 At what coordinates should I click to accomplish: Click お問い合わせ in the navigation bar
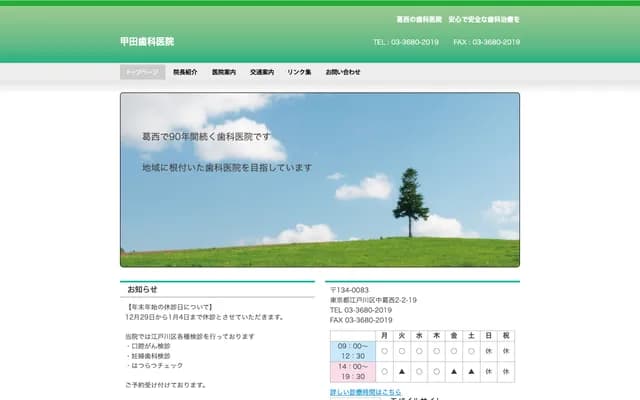343,72
